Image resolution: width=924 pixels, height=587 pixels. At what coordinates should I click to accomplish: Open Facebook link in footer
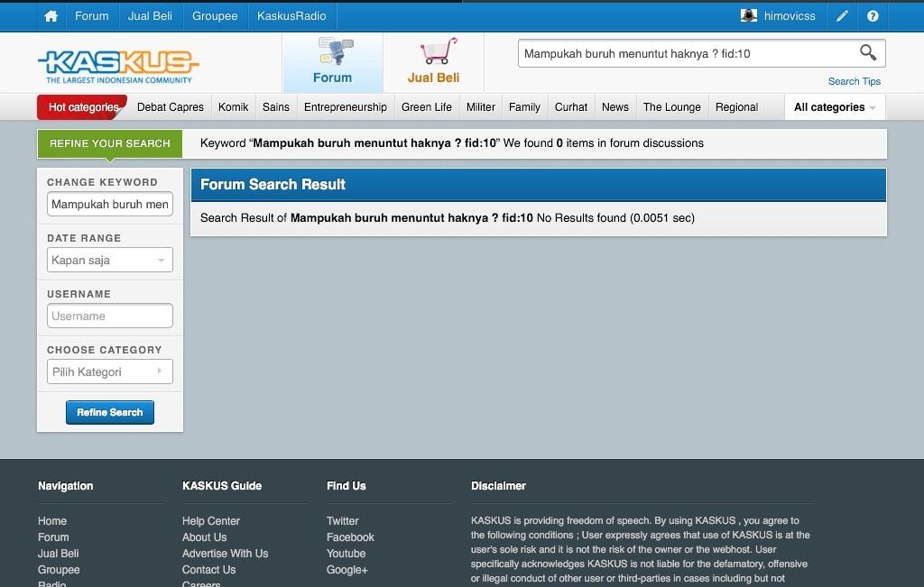point(350,537)
